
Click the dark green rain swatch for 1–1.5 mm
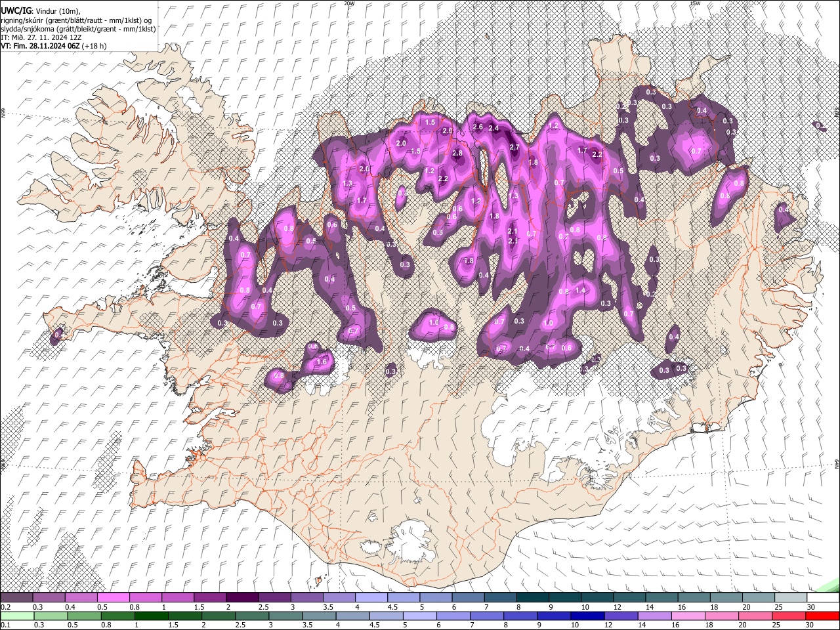coord(151,616)
